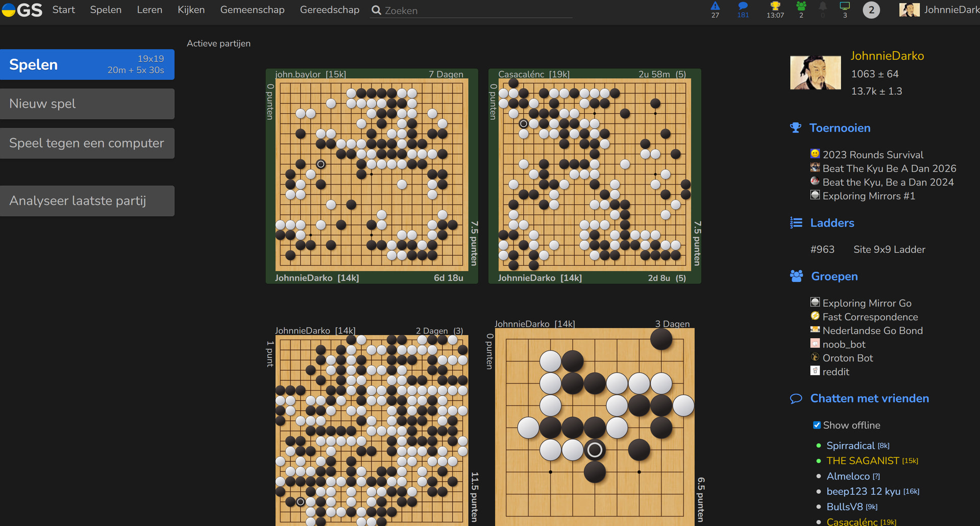The image size is (980, 526).
Task: Click the Nieuw spel button
Action: 87,104
